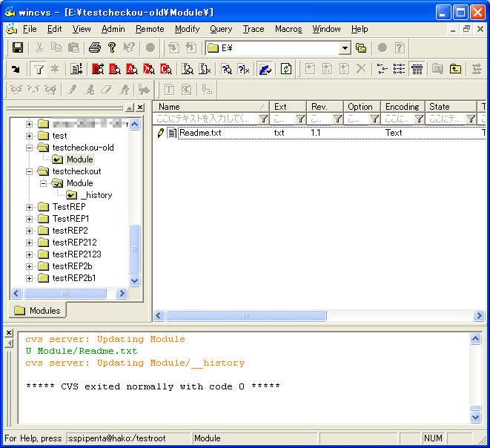The width and height of the screenshot is (490, 448).
Task: Click the graph tree icon in bottom toolbar
Action: pos(207,90)
